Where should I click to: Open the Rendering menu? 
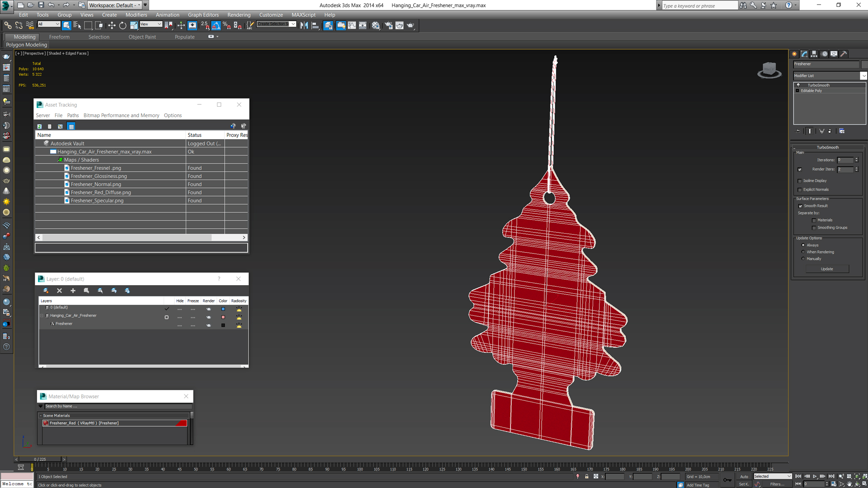point(239,15)
